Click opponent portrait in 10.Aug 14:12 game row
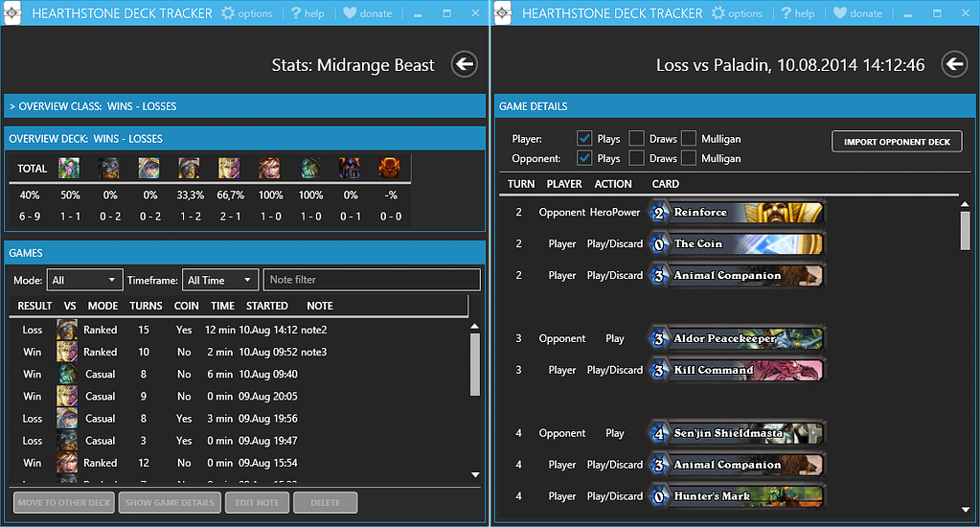Screen dimensions: 980x527 67,330
